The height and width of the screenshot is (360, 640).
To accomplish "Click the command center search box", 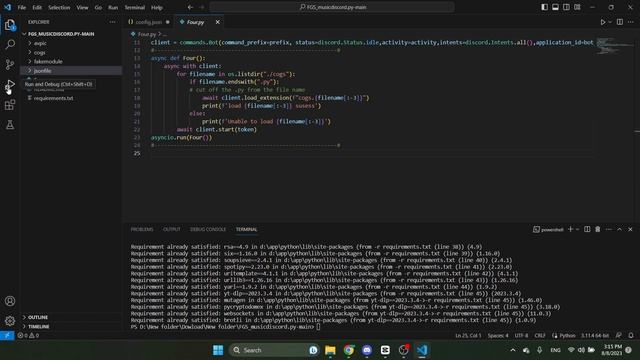I will tap(332, 7).
